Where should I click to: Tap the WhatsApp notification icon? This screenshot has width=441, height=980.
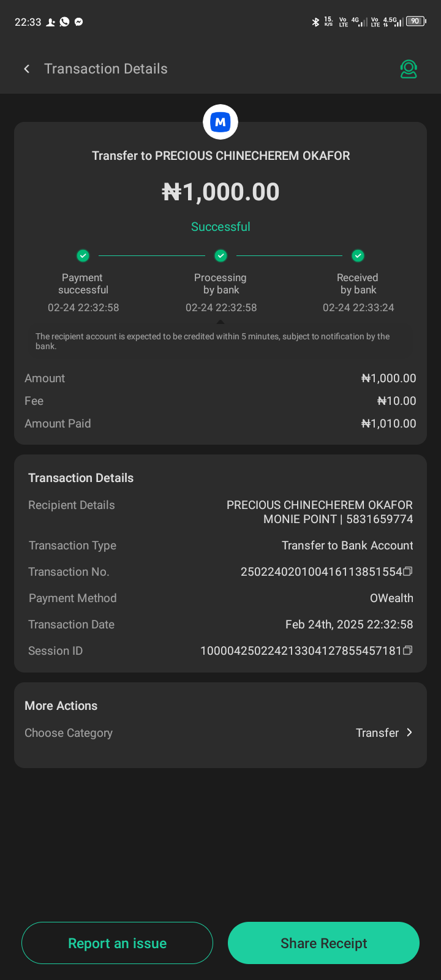tap(64, 22)
